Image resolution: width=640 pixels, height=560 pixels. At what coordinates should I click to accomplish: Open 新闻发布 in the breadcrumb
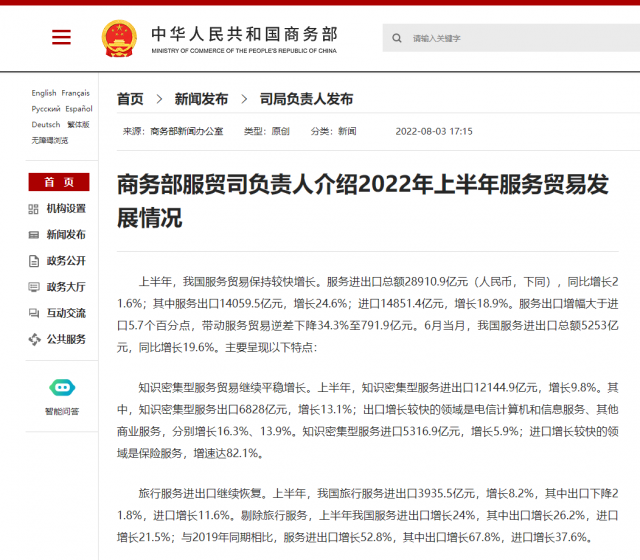tap(201, 99)
